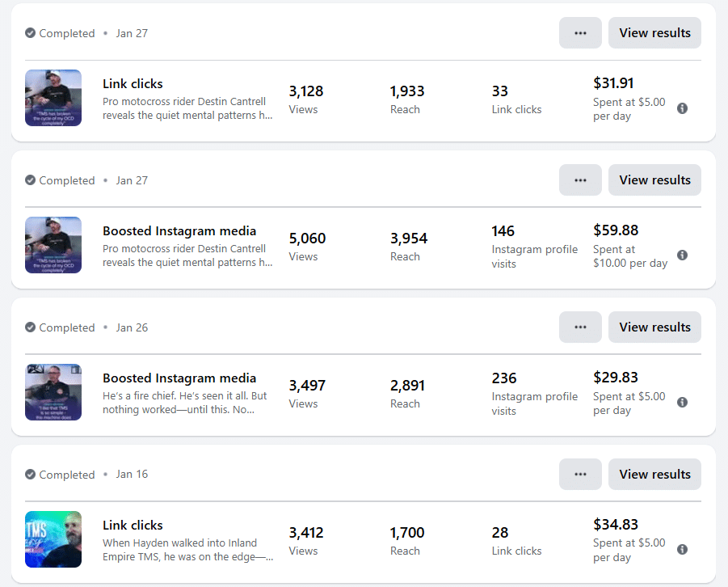
Task: Click the Completed checkmark icon for Jan 16
Action: (31, 475)
